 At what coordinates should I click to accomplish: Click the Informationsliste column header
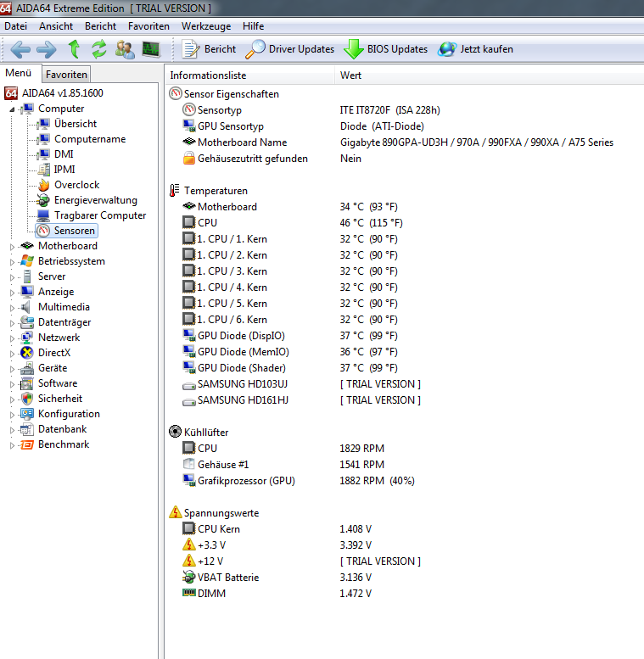point(250,75)
